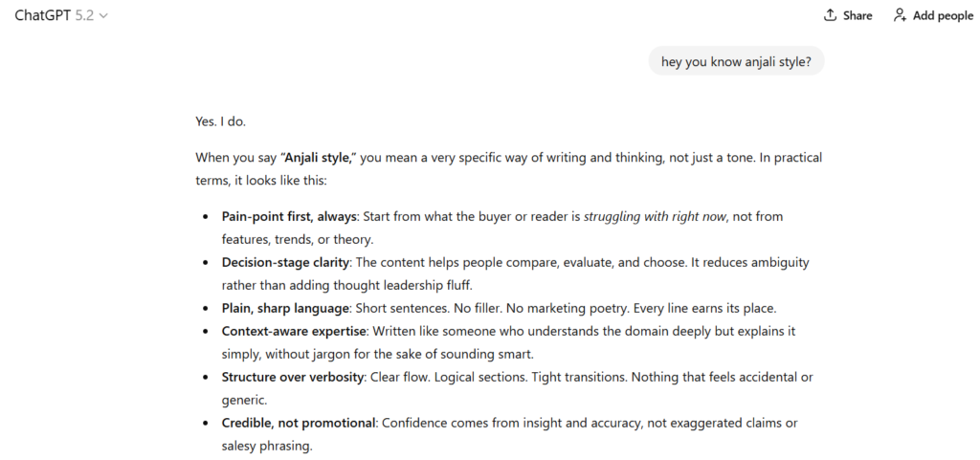Viewport: 980px width, 460px height.
Task: Click the 'Decision-stage clarity' bullet heading
Action: pyautogui.click(x=285, y=262)
